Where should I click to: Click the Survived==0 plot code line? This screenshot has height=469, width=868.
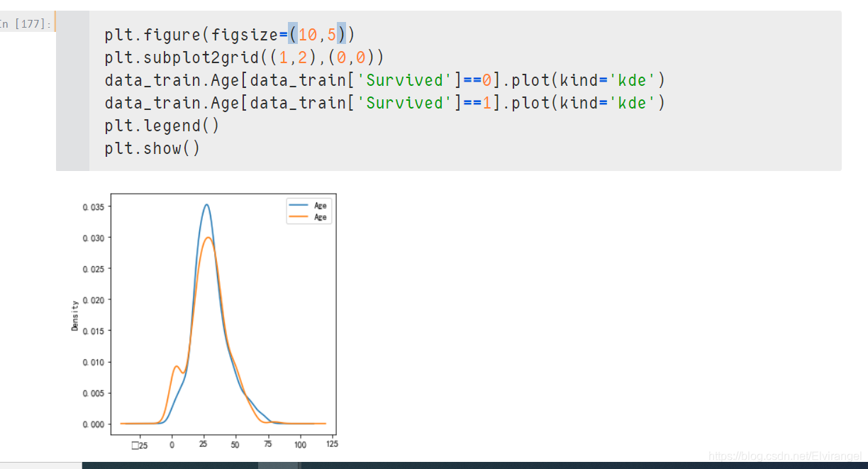(x=385, y=80)
